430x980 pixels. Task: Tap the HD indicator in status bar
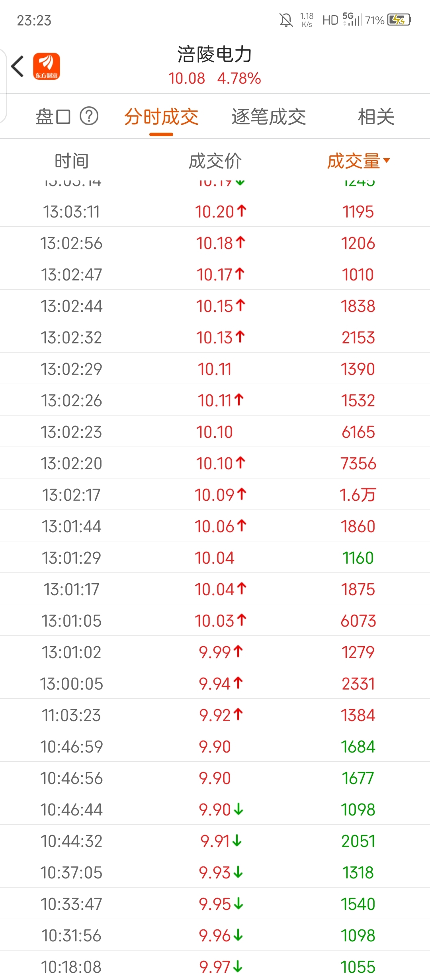[330, 20]
